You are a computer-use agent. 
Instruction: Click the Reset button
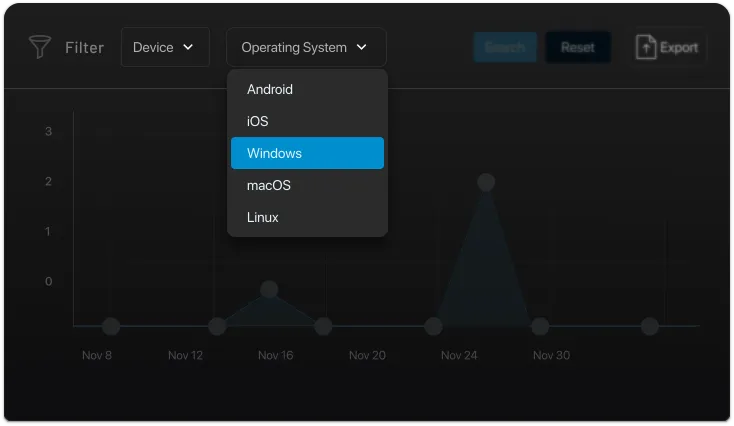577,47
